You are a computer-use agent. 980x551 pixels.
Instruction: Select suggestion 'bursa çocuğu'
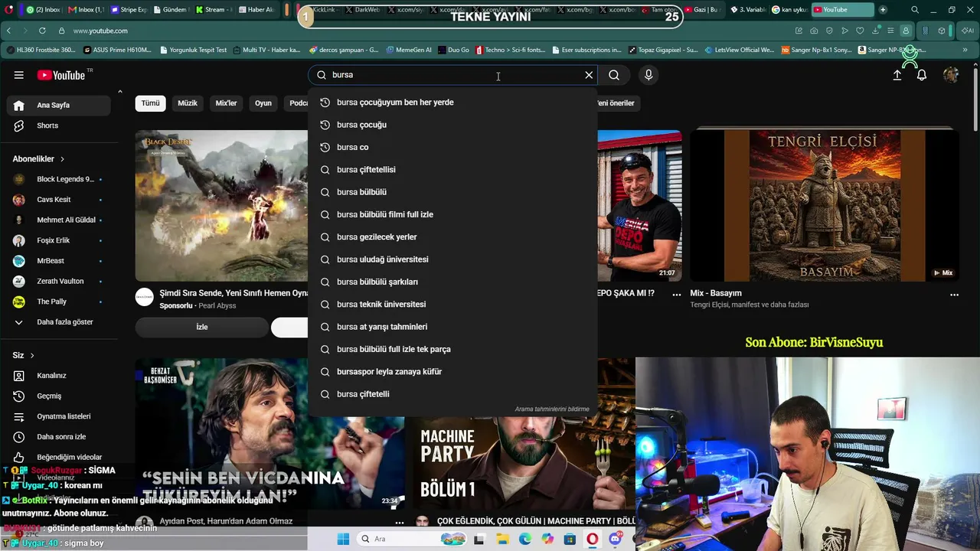452,125
